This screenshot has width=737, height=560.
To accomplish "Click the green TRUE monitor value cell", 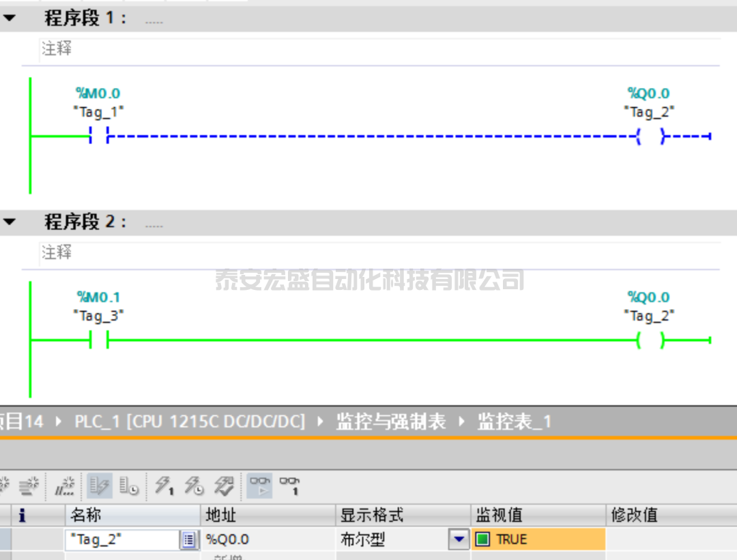I will point(537,540).
